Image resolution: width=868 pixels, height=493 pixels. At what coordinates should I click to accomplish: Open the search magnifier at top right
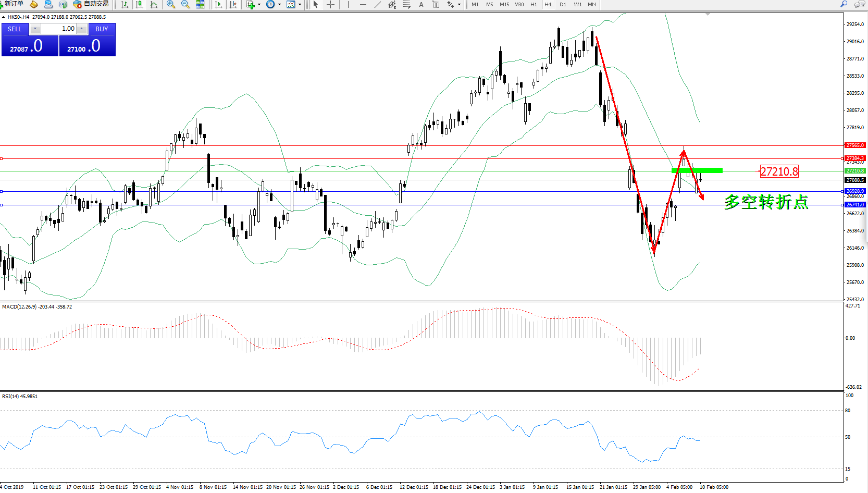tap(844, 4)
